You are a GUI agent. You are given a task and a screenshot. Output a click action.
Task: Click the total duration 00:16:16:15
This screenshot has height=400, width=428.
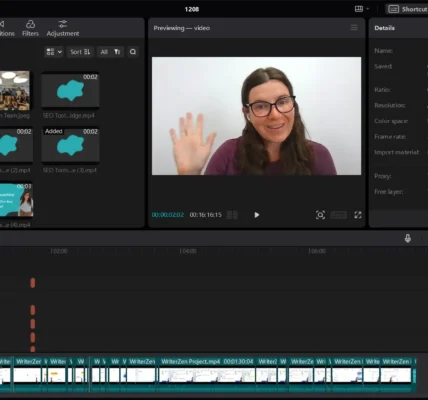point(205,215)
